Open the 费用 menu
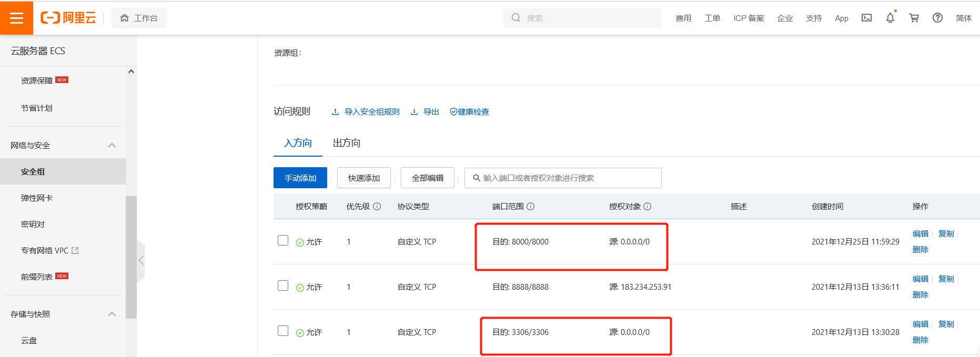Viewport: 980px width, 357px height. click(683, 18)
